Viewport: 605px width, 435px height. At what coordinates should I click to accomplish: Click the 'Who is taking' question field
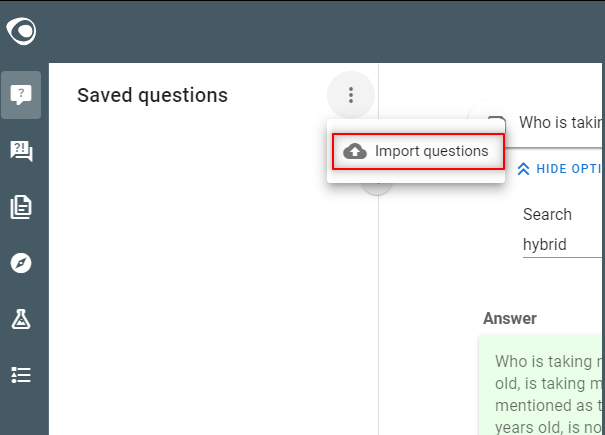pos(560,123)
